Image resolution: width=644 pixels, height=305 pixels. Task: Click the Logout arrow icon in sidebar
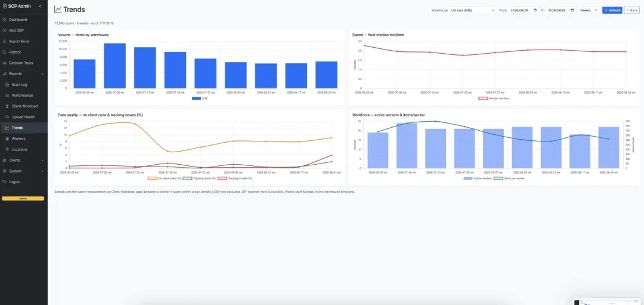(5, 181)
